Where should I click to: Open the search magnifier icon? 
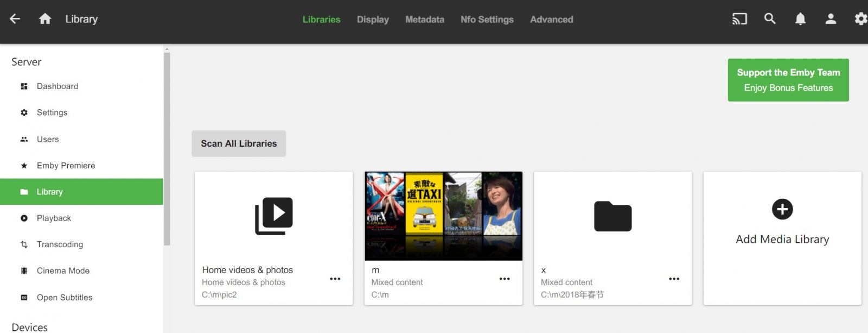tap(770, 19)
